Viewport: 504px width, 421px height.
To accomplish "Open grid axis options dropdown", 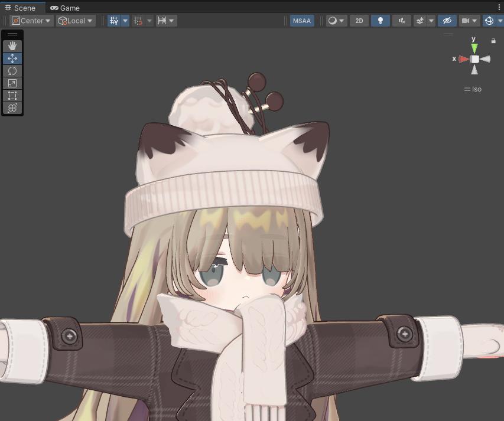I will click(125, 21).
